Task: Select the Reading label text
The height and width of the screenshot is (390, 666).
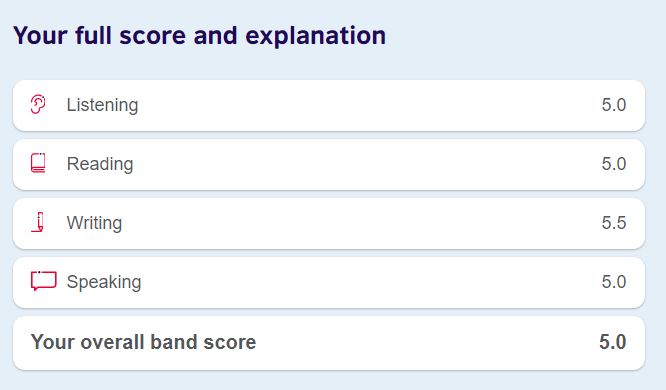Action: point(100,164)
